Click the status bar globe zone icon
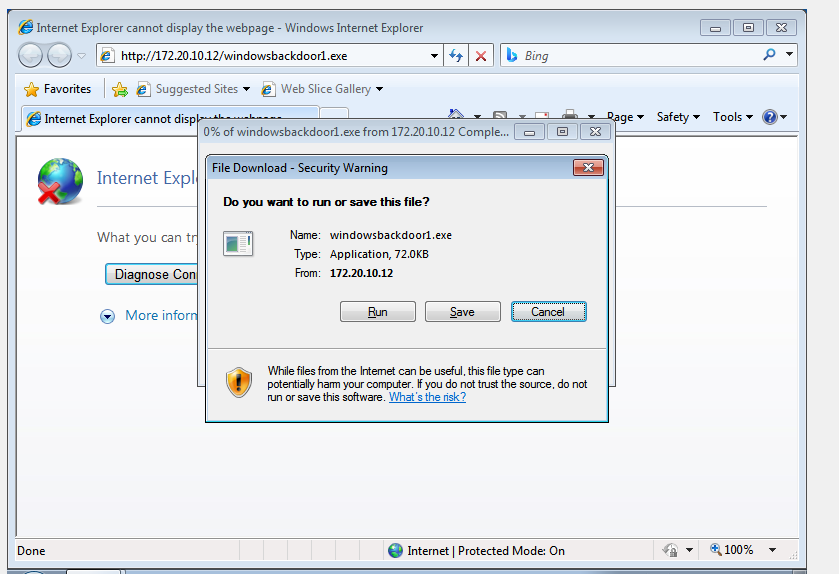The width and height of the screenshot is (839, 574). pos(395,550)
